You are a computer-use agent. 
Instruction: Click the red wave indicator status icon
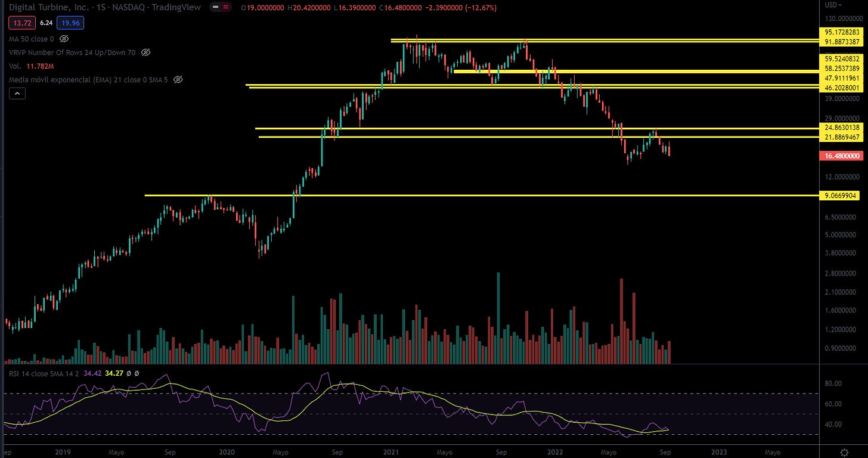coord(226,8)
